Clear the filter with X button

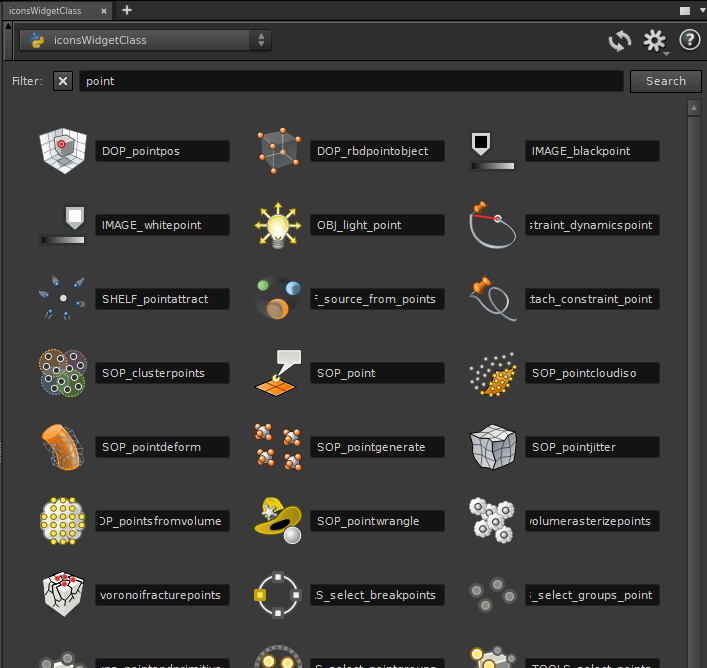[x=63, y=81]
